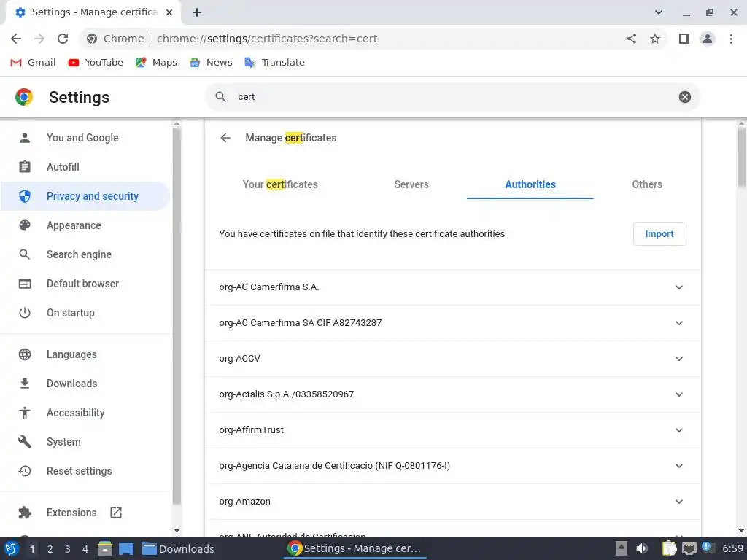
Task: Open Maps bookmark
Action: 156,63
